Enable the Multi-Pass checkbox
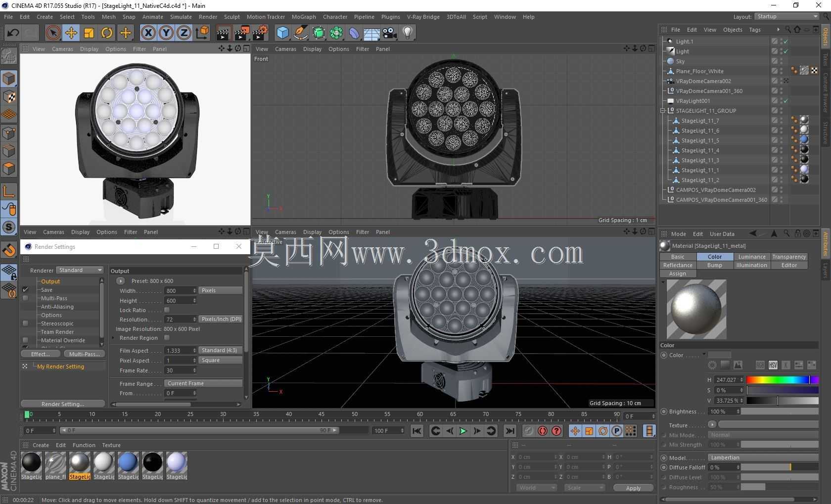Screen dimensions: 831x504 click(x=25, y=298)
